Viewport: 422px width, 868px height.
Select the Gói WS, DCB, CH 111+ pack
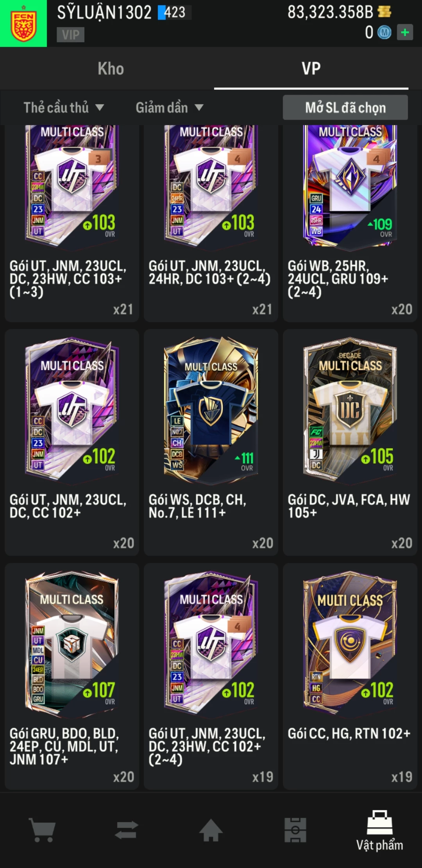pyautogui.click(x=211, y=442)
